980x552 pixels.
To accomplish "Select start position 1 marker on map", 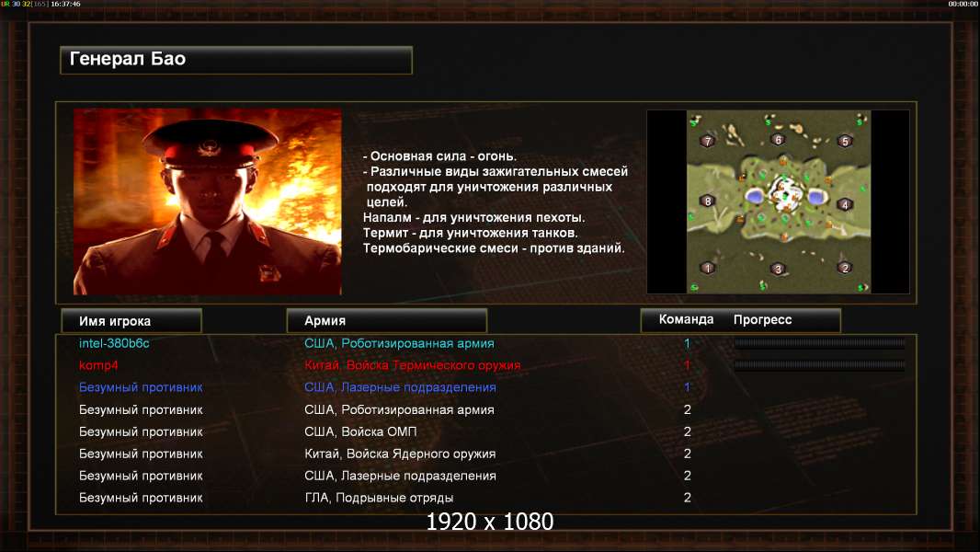I will [x=708, y=268].
